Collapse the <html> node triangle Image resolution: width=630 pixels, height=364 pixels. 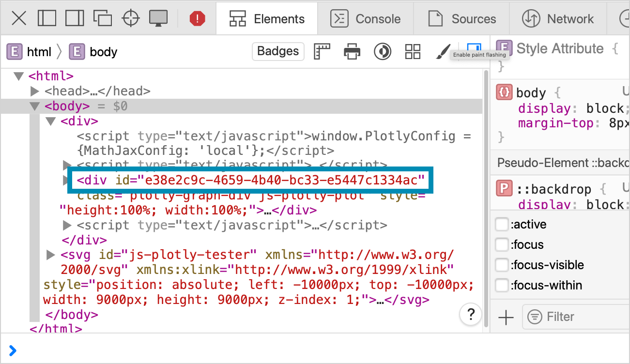coord(19,76)
